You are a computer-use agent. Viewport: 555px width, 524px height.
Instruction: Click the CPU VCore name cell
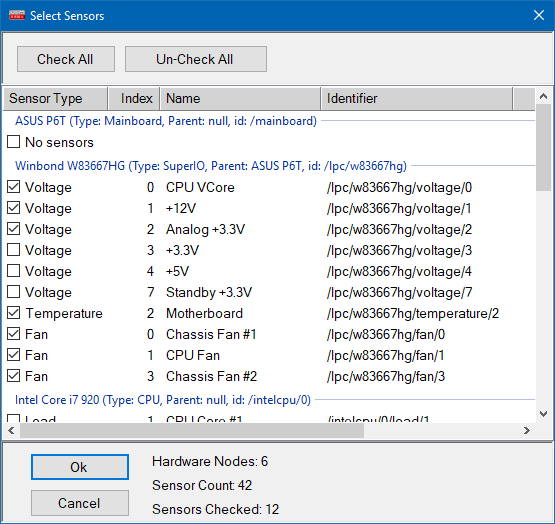(x=200, y=187)
